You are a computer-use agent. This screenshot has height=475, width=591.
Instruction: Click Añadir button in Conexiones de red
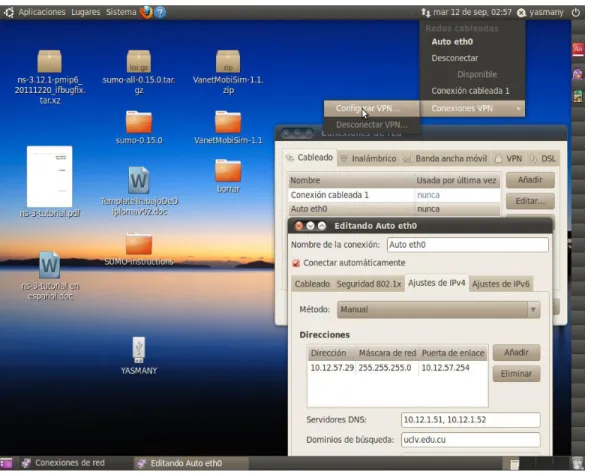coord(530,180)
